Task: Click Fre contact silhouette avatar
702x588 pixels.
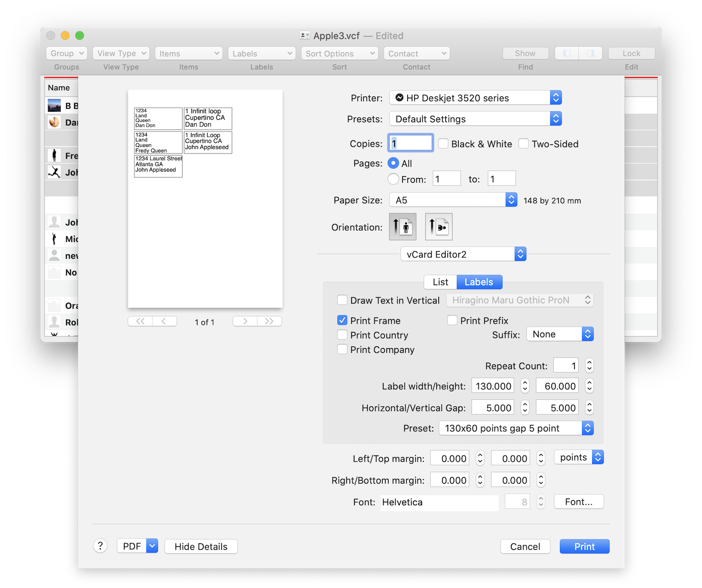Action: [54, 155]
